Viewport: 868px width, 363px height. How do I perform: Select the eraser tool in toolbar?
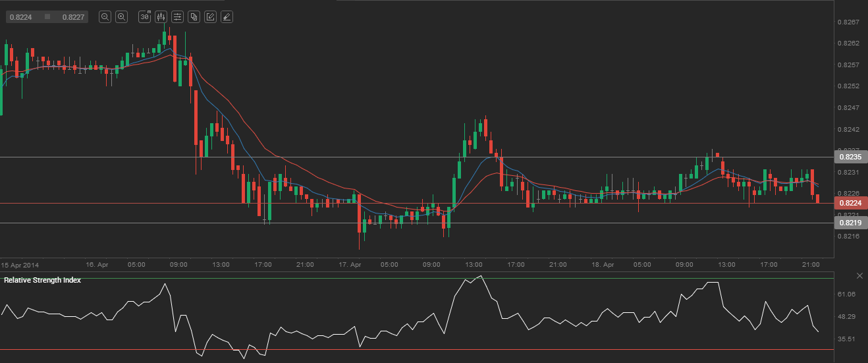tap(227, 17)
